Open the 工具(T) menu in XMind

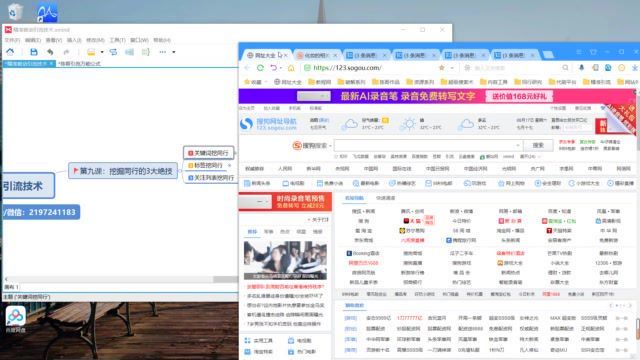click(x=117, y=40)
